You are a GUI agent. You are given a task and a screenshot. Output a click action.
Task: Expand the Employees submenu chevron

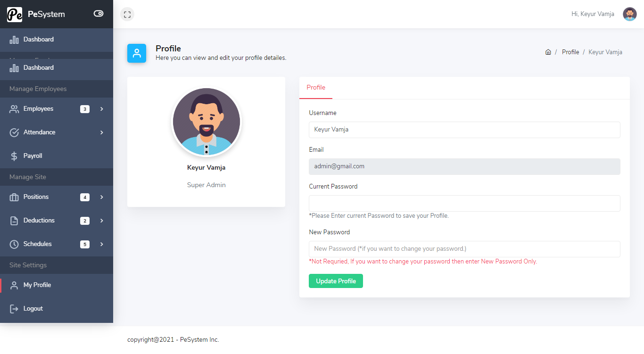pyautogui.click(x=101, y=108)
